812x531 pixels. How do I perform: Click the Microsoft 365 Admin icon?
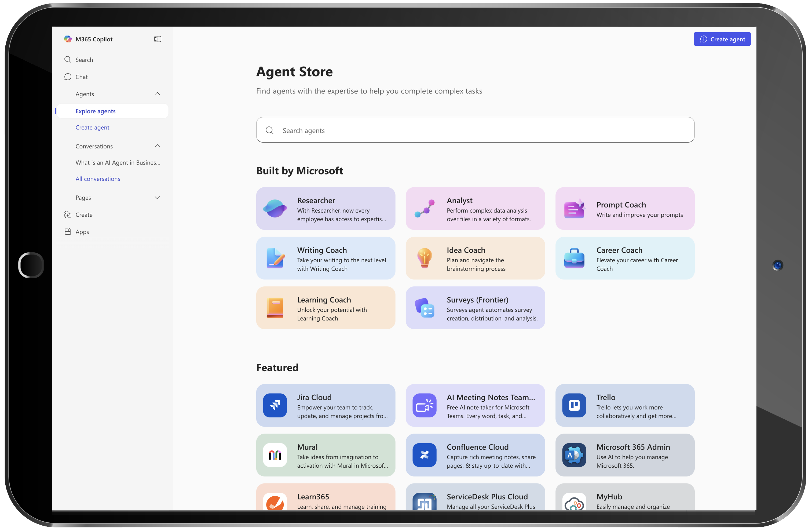pyautogui.click(x=574, y=455)
